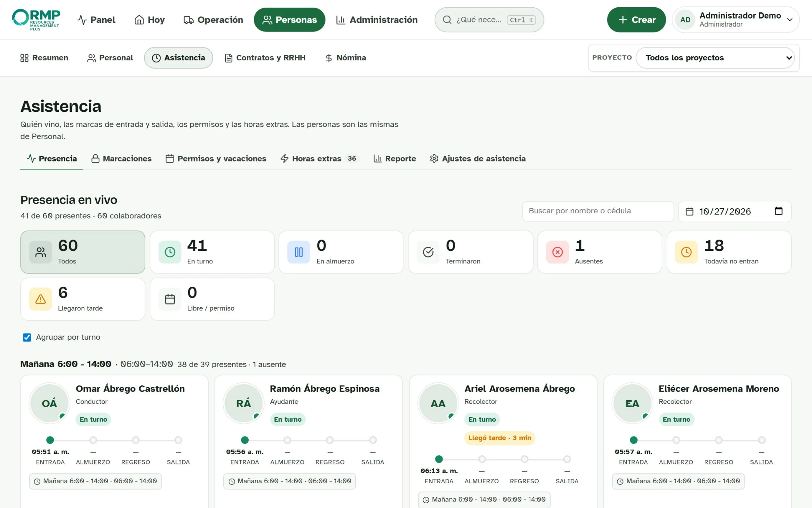This screenshot has width=812, height=508.
Task: Click the yellow clock icon in Todavía no entran
Action: click(x=686, y=252)
